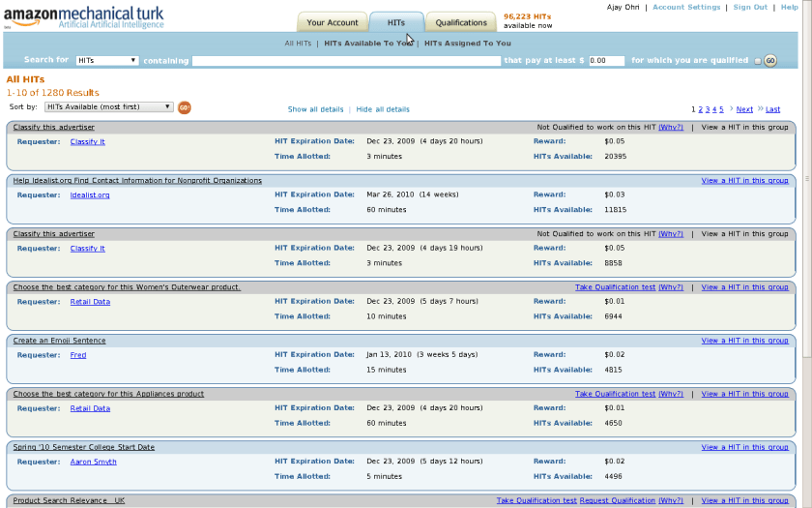Go to the Next results page

744,109
